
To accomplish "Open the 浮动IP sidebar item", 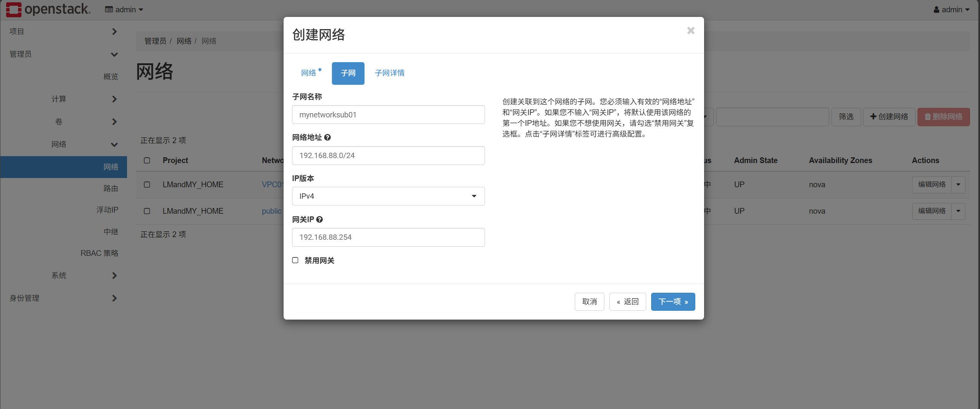I will (107, 210).
